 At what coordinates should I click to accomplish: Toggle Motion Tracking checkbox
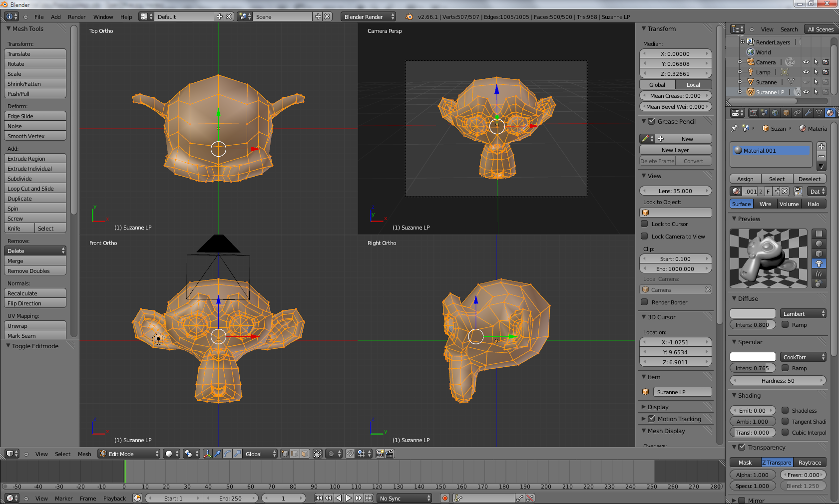click(651, 419)
